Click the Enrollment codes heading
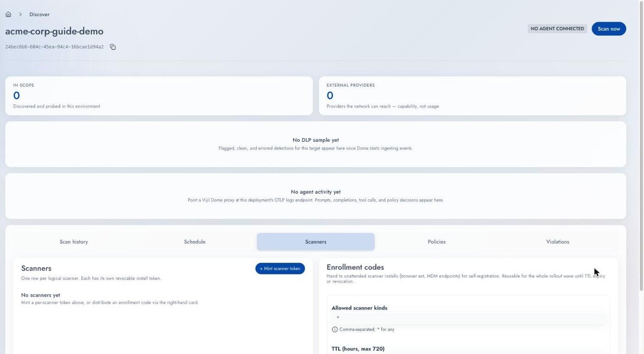The image size is (644, 354). (x=355, y=267)
